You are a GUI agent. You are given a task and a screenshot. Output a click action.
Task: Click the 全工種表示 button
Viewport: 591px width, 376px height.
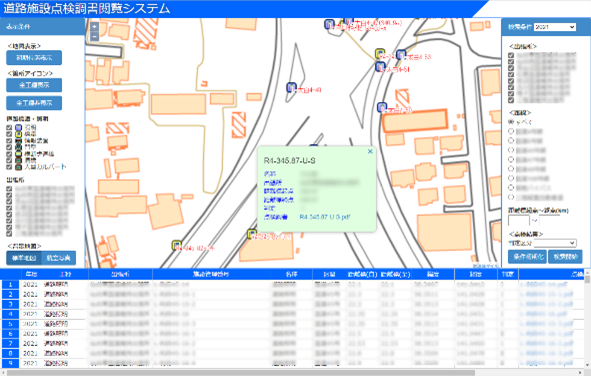pyautogui.click(x=34, y=85)
